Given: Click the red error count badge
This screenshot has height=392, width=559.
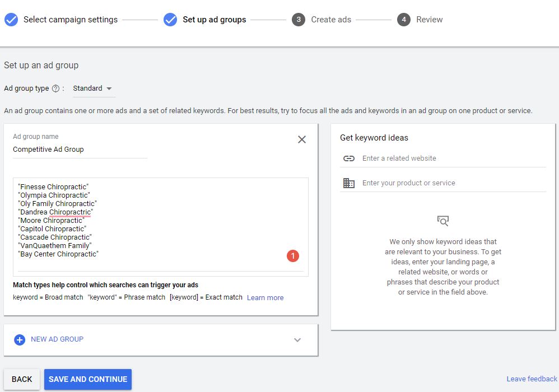Looking at the screenshot, I should pos(293,256).
